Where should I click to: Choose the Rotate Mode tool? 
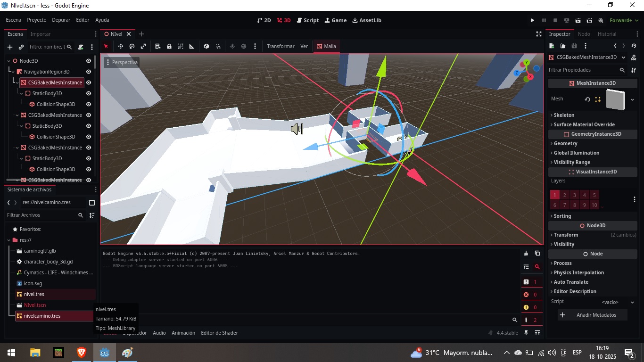[x=132, y=46]
